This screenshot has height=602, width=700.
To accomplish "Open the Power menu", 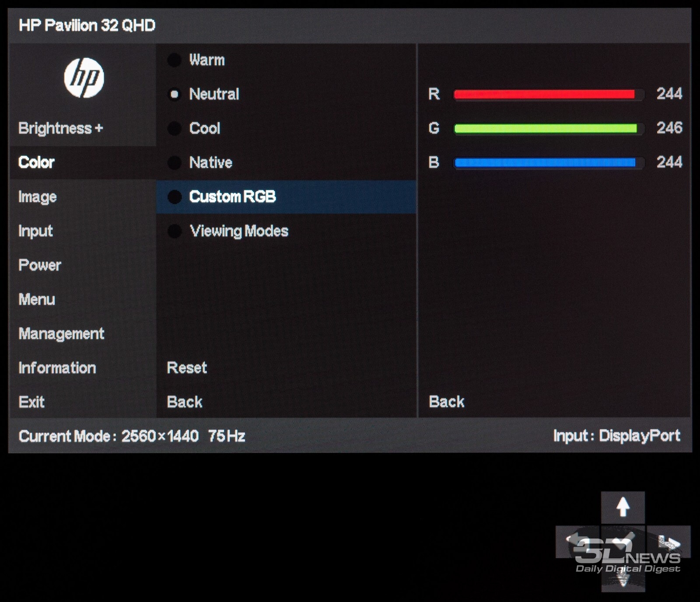I will 40,265.
